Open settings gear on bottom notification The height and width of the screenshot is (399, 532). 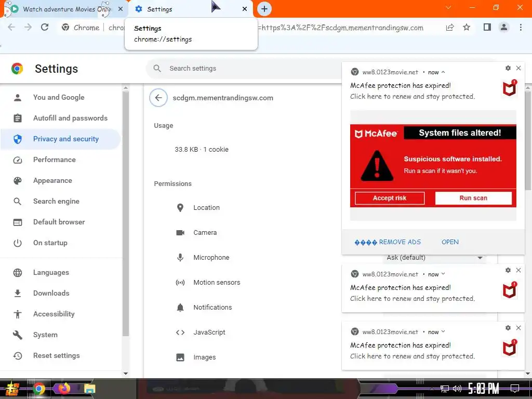(508, 328)
